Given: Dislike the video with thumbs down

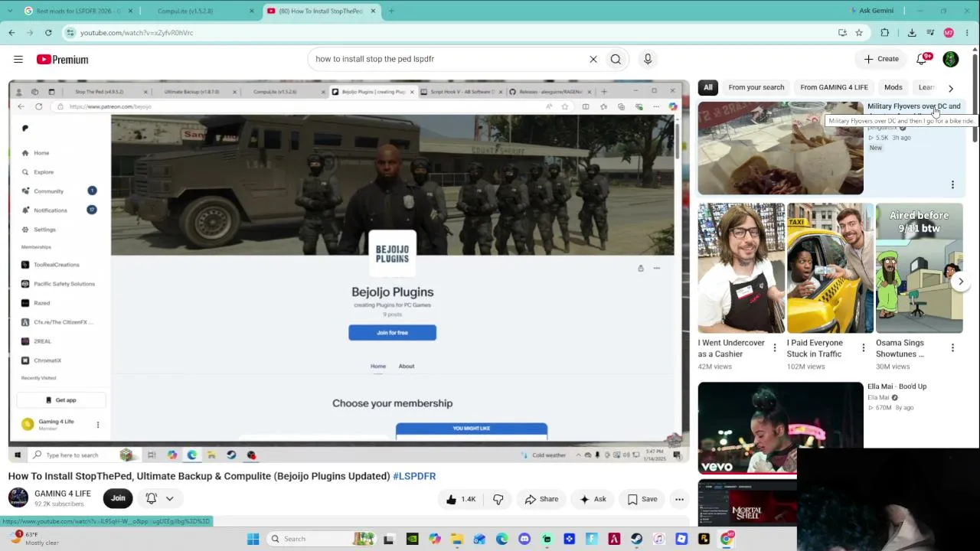Looking at the screenshot, I should (x=498, y=499).
